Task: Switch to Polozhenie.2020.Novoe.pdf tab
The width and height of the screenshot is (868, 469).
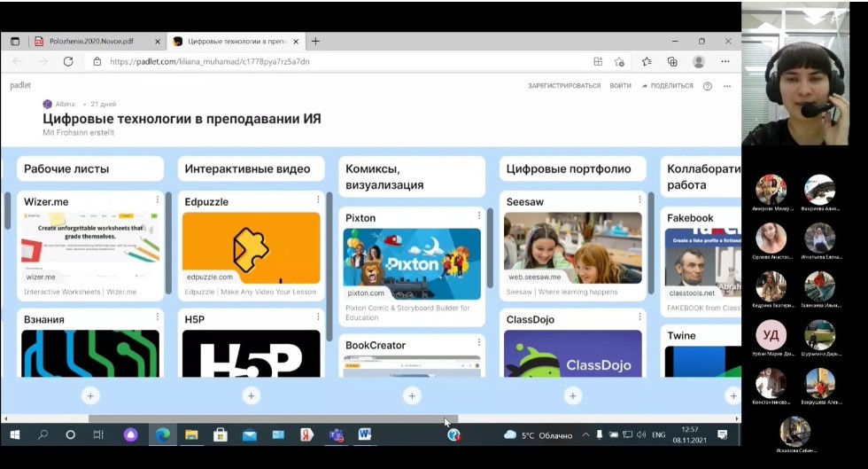Action: [x=91, y=42]
